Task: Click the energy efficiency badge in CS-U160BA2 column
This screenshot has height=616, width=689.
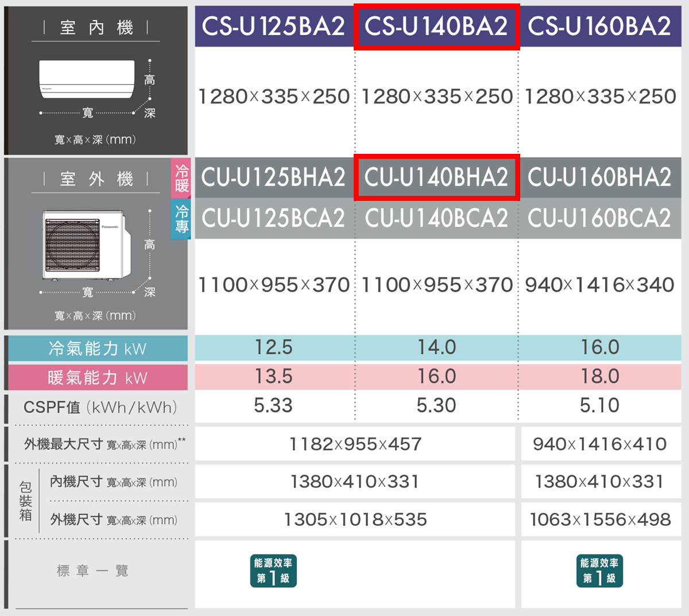Action: click(599, 571)
